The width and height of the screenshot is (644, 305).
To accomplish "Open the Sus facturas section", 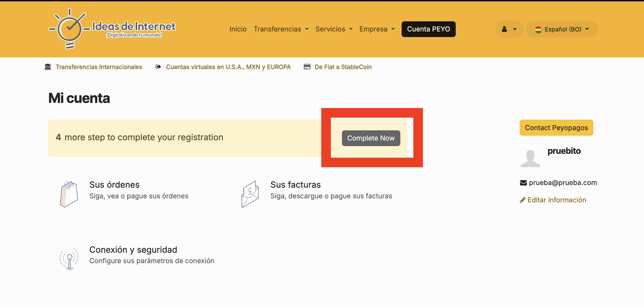I will [296, 185].
